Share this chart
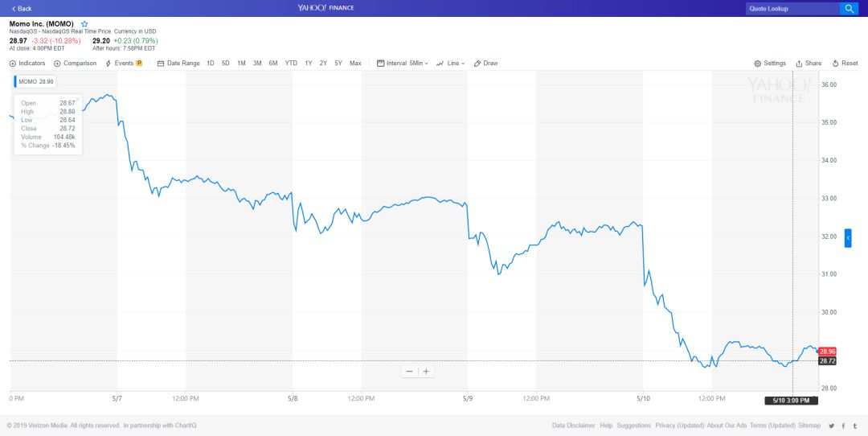 coord(809,64)
